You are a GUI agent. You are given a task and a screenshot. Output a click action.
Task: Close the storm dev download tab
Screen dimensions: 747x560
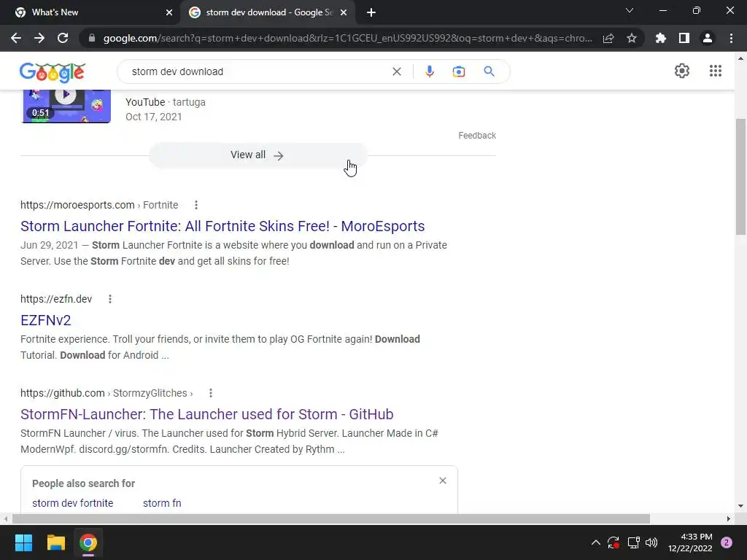pyautogui.click(x=344, y=12)
